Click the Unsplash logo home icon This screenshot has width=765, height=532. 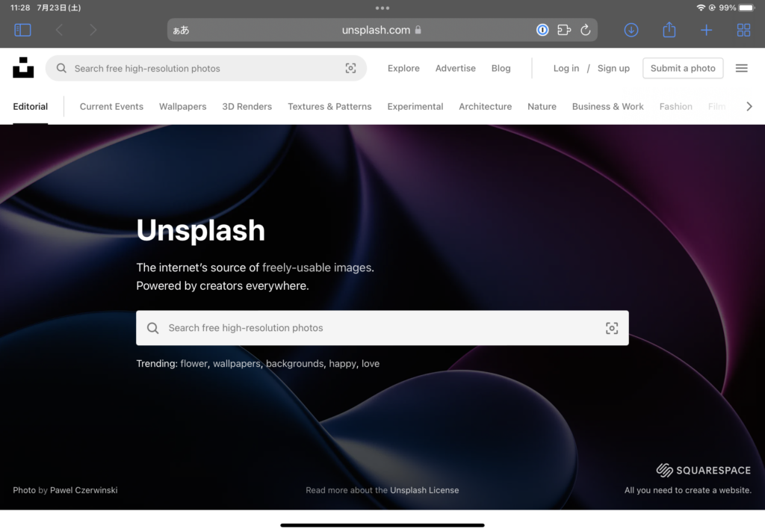(23, 68)
